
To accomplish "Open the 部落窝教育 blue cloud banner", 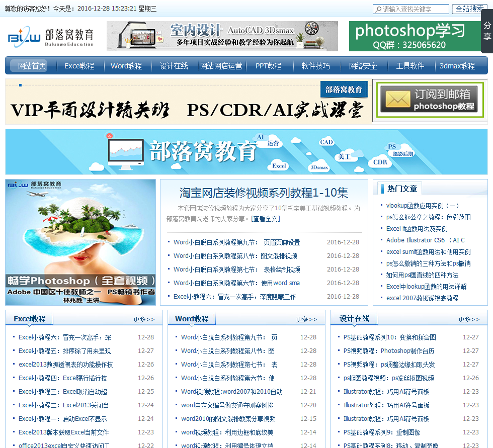I will click(x=246, y=152).
